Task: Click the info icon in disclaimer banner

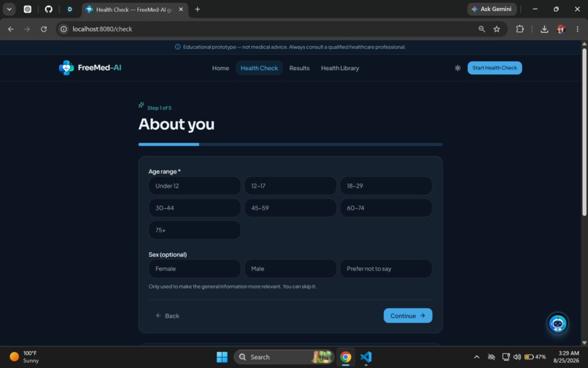Action: click(x=178, y=47)
